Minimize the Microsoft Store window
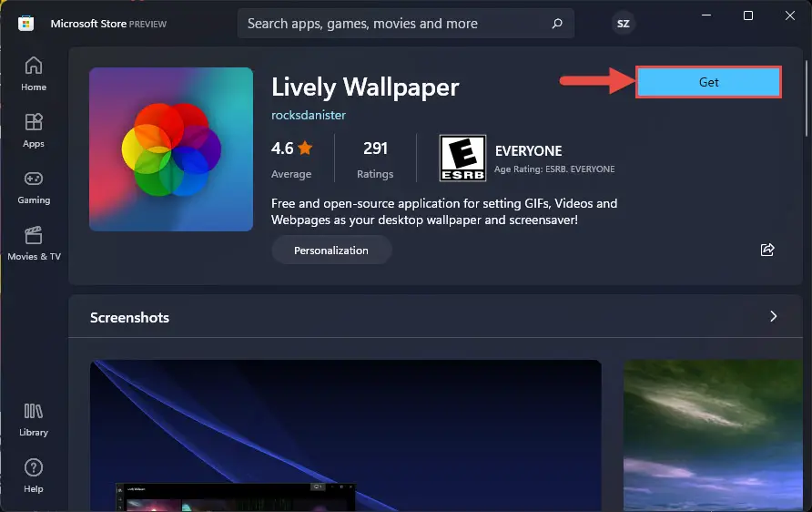The width and height of the screenshot is (812, 512). click(706, 15)
